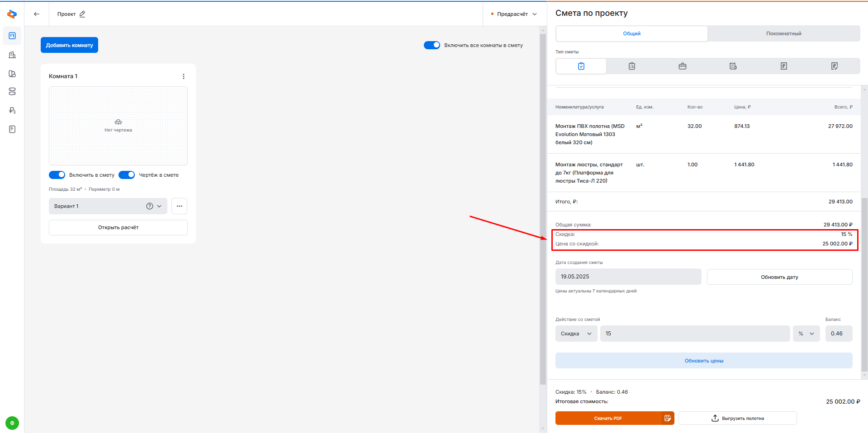Click the save icon on the Скачать PDF button
The image size is (868, 433).
pos(668,418)
